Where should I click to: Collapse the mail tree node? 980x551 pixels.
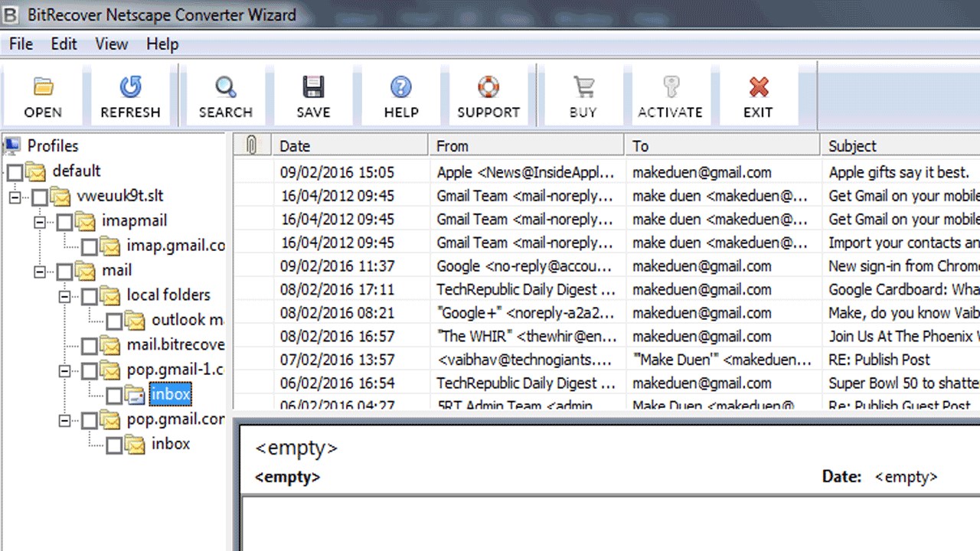coord(40,271)
